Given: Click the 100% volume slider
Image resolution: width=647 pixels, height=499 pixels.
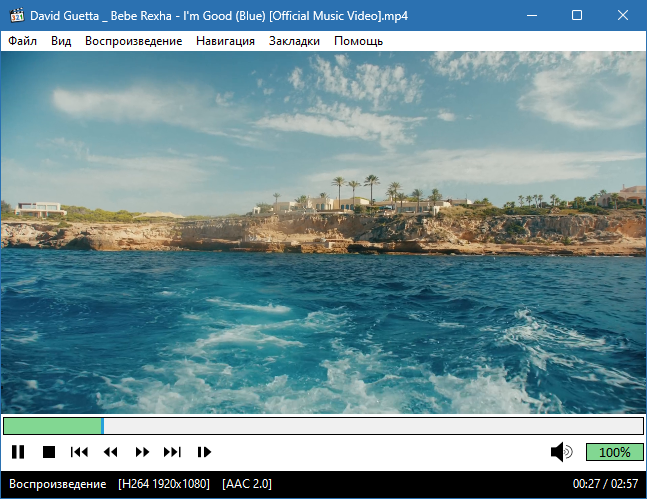Looking at the screenshot, I should click(614, 452).
